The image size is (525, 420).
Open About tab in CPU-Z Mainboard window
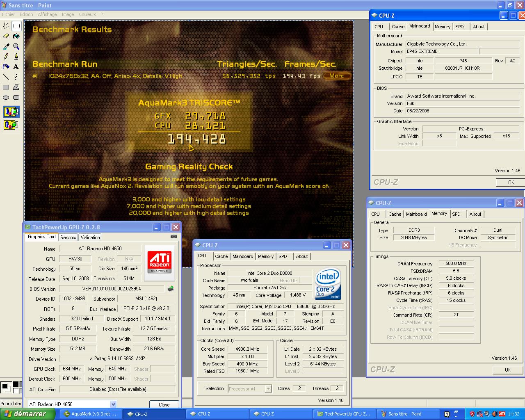[479, 27]
